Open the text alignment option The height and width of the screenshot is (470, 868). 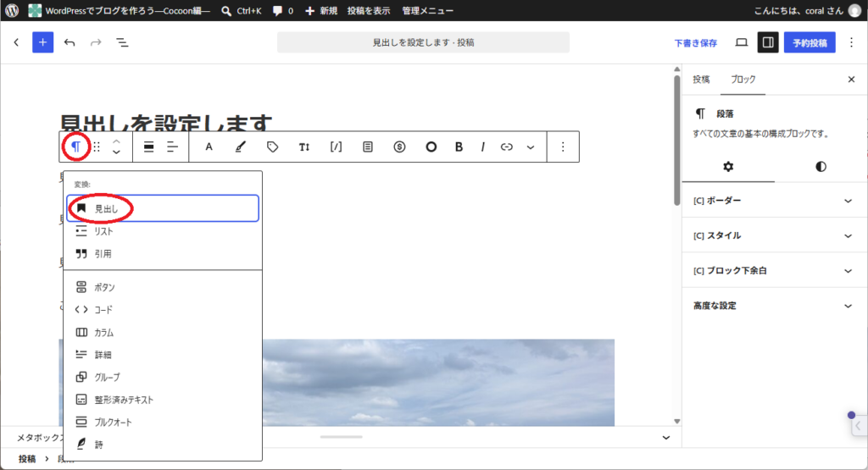(172, 147)
